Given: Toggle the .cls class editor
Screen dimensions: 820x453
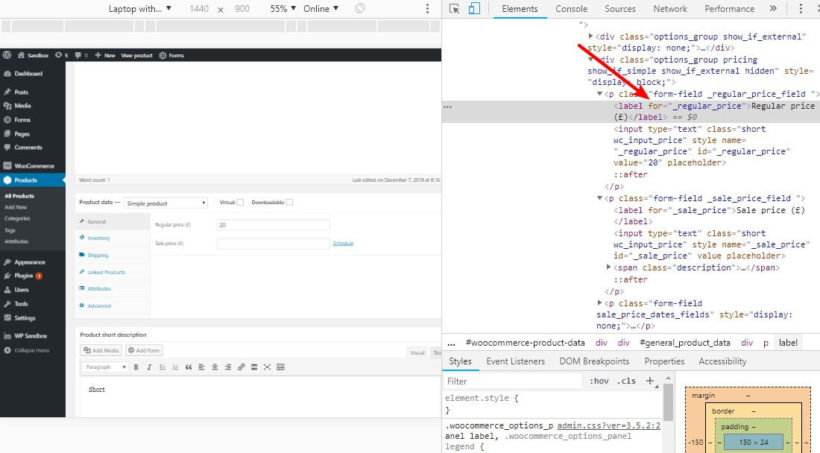Looking at the screenshot, I should (x=627, y=381).
